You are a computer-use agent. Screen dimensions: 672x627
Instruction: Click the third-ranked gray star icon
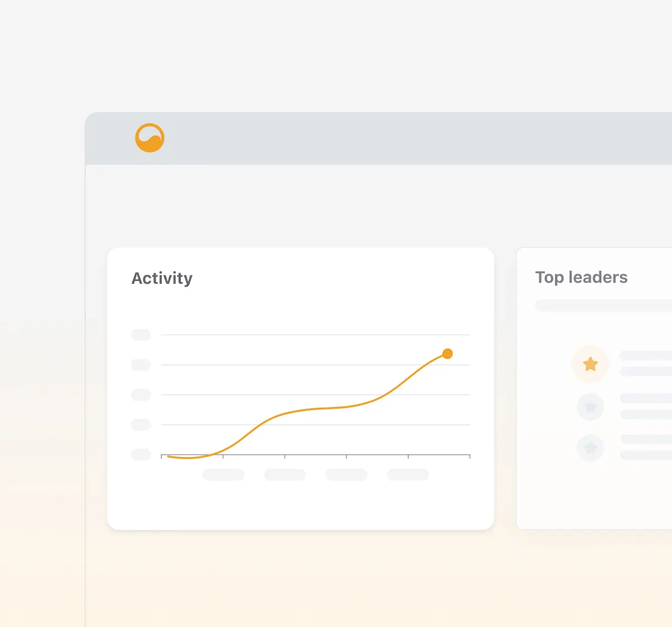pos(590,448)
